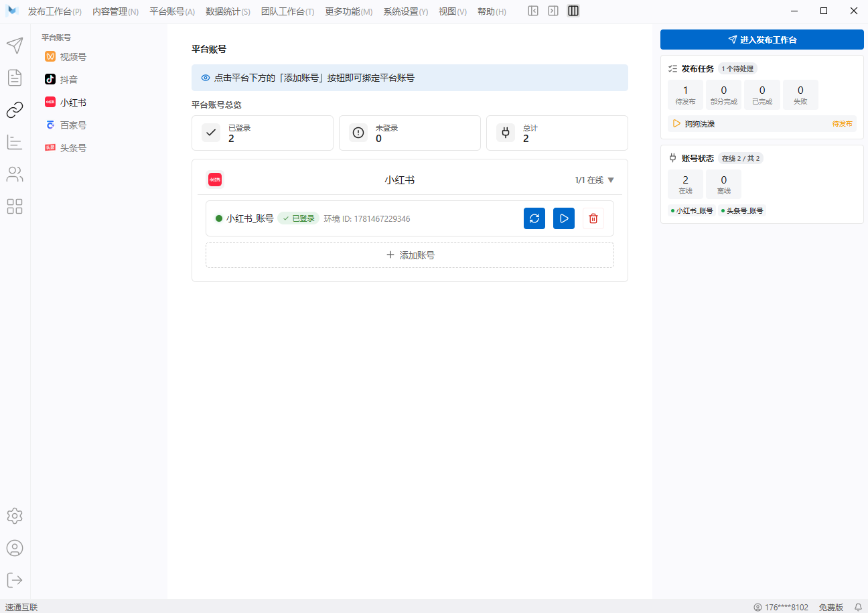Image resolution: width=868 pixels, height=613 pixels.
Task: Click the 176****8102 user in status bar
Action: 781,607
